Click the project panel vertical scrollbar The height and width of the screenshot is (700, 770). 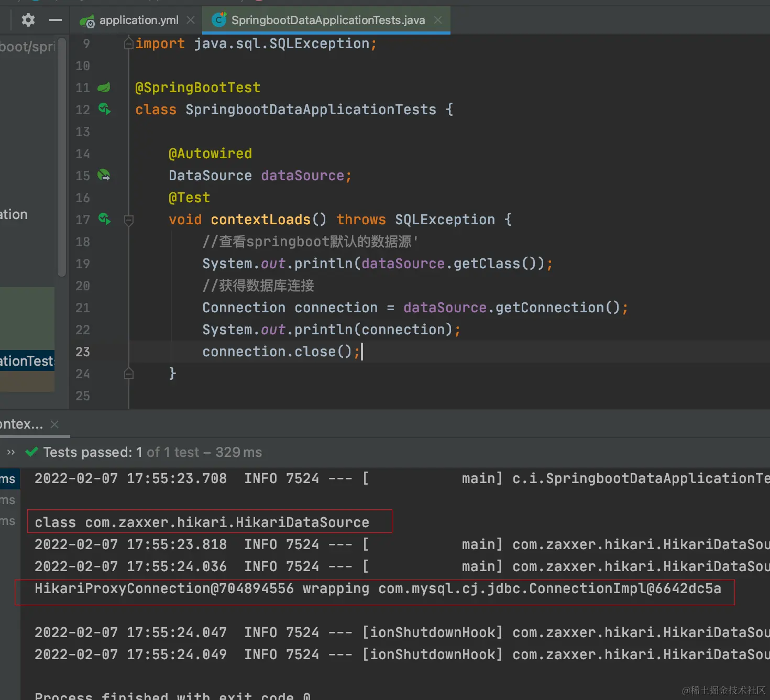pyautogui.click(x=62, y=157)
